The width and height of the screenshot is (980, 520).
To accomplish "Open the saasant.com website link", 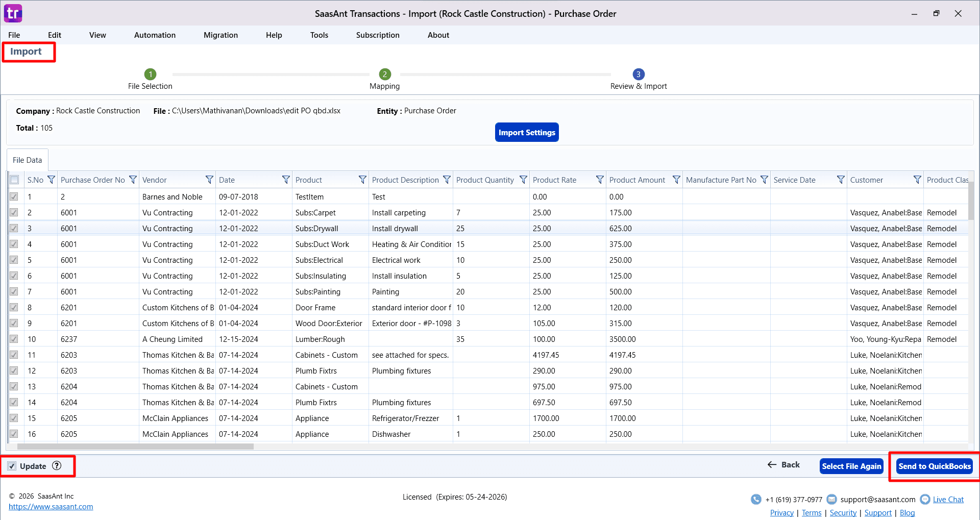I will click(x=51, y=507).
